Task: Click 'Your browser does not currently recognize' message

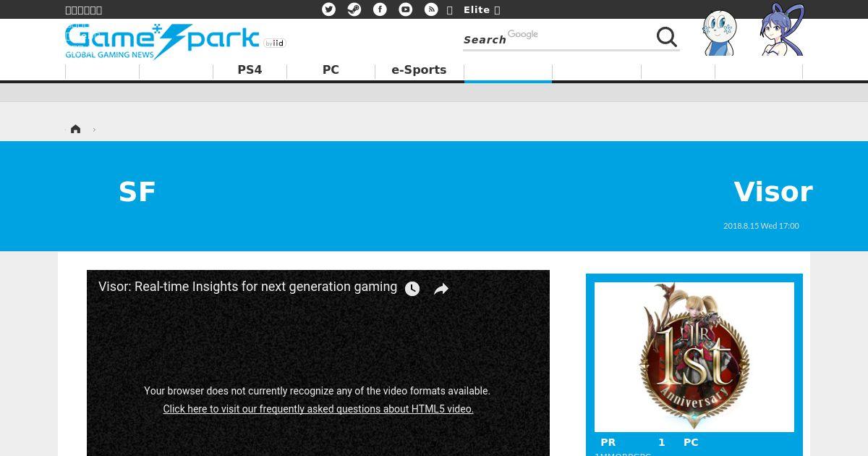Action: [x=317, y=391]
